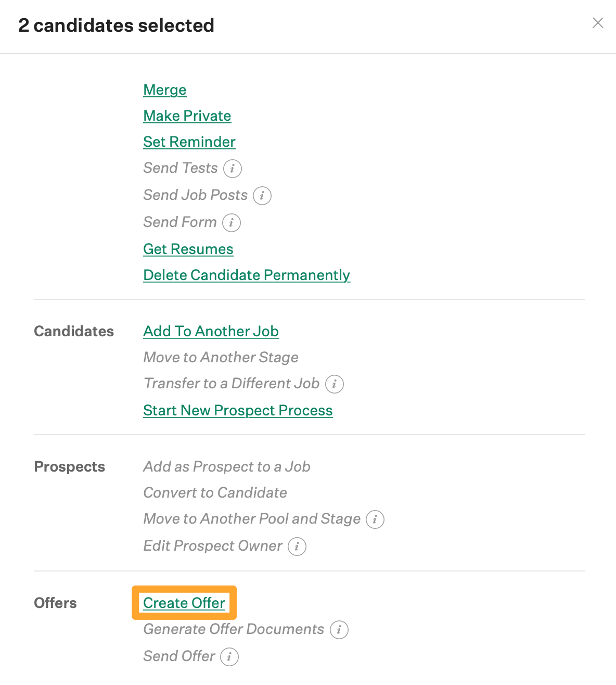Click the info icon beside Send Form
The width and height of the screenshot is (616, 685).
coord(232,223)
